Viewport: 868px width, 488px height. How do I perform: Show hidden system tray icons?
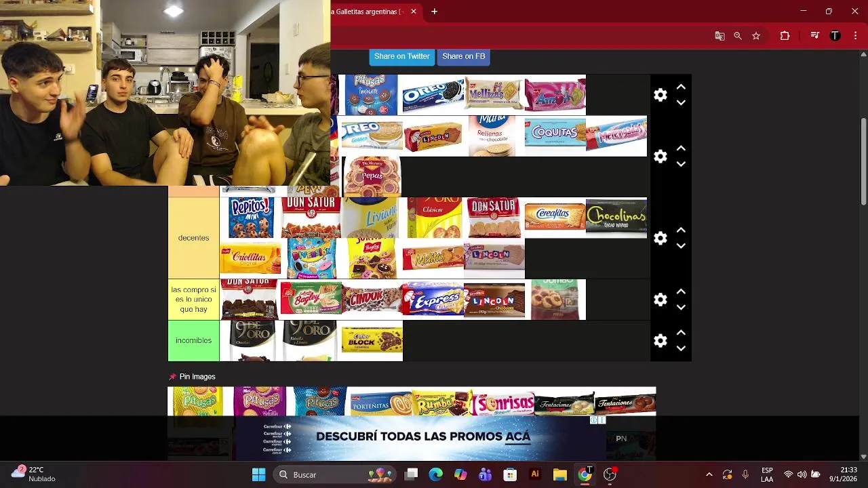(709, 474)
